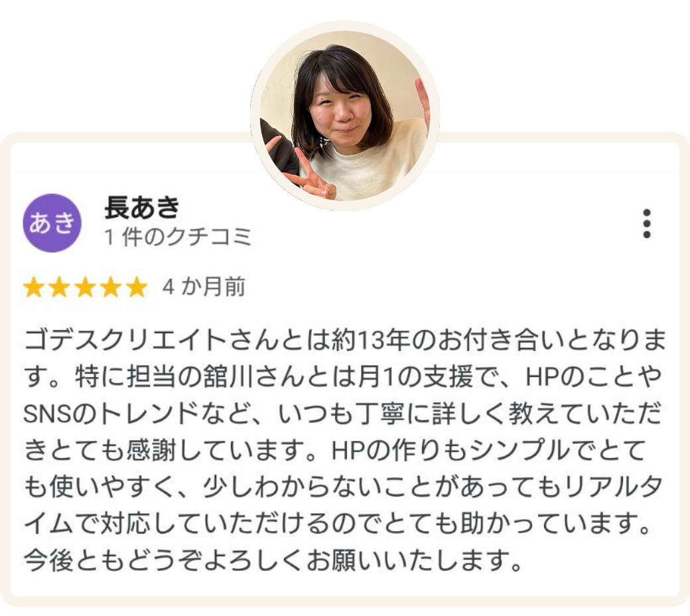Viewport: 690px width, 616px height.
Task: Click the third gold star
Action: 85,287
